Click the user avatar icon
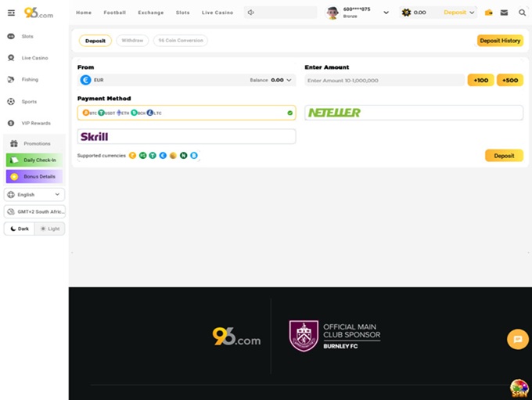Viewport: 532px width, 400px height. pyautogui.click(x=332, y=13)
